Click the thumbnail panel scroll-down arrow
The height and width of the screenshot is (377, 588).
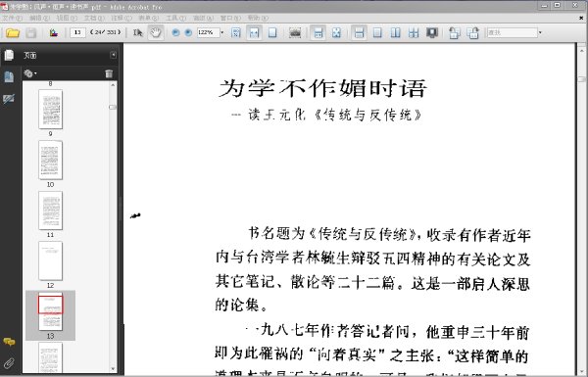pos(113,369)
